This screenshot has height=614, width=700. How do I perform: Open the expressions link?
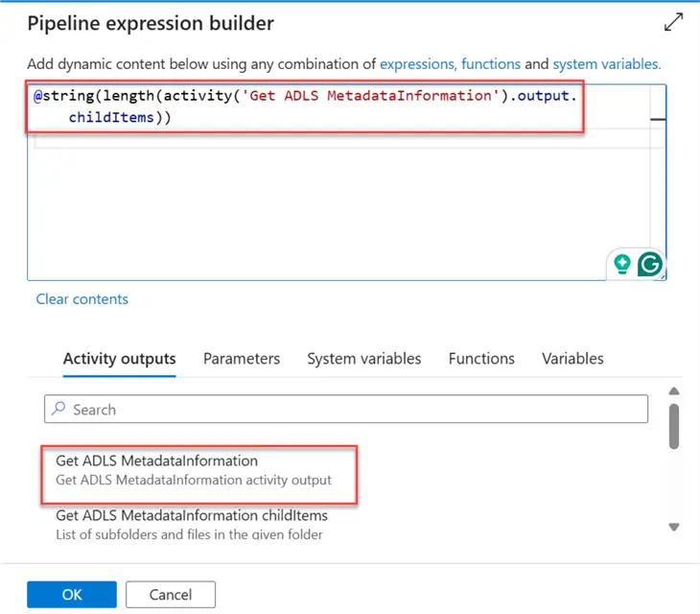tap(416, 64)
